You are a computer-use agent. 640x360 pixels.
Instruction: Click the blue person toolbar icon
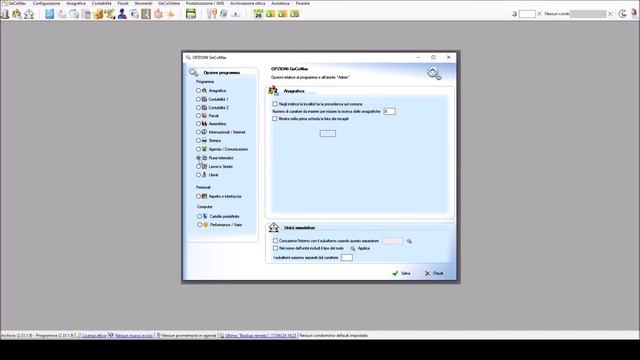122,14
